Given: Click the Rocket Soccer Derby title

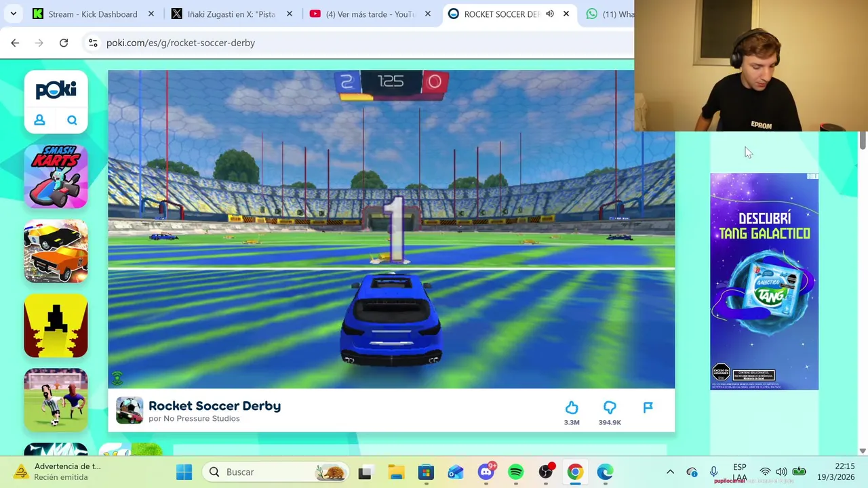Looking at the screenshot, I should (214, 405).
